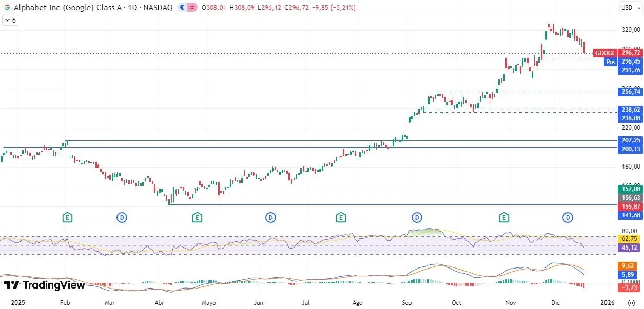Viewport: 644px width, 309px height.
Task: Select the 207,25 horizontal line price label
Action: 631,140
